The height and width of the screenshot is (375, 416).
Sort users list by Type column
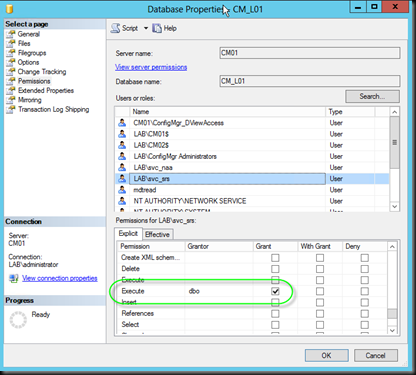coord(350,112)
